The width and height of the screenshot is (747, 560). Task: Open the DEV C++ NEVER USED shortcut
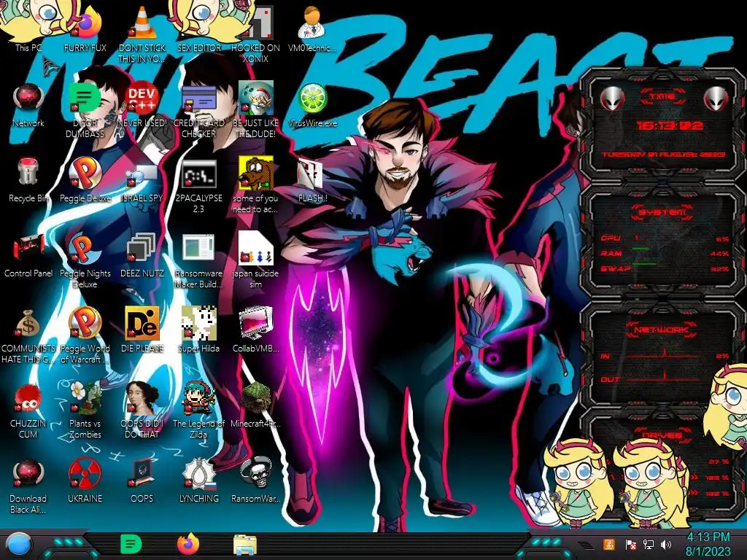coord(142,105)
